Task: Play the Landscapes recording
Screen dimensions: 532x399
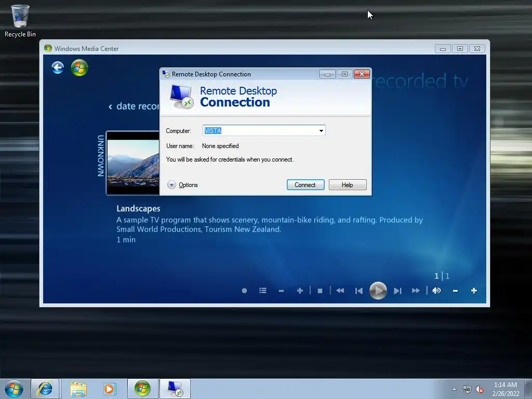Action: tap(378, 290)
